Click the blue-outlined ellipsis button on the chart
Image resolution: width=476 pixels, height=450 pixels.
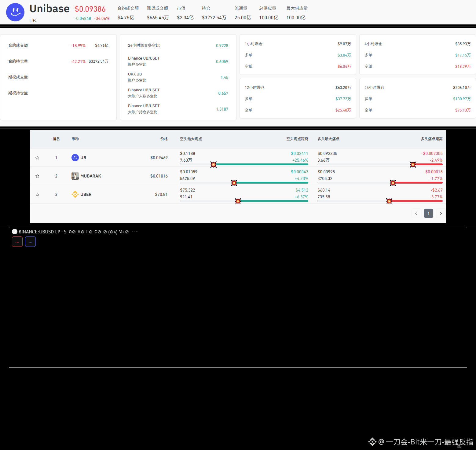pos(30,242)
